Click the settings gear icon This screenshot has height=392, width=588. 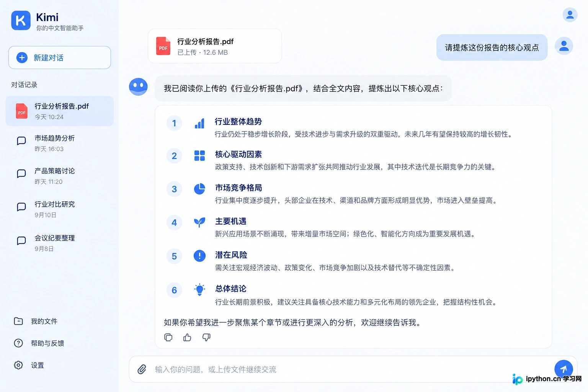[x=18, y=365]
